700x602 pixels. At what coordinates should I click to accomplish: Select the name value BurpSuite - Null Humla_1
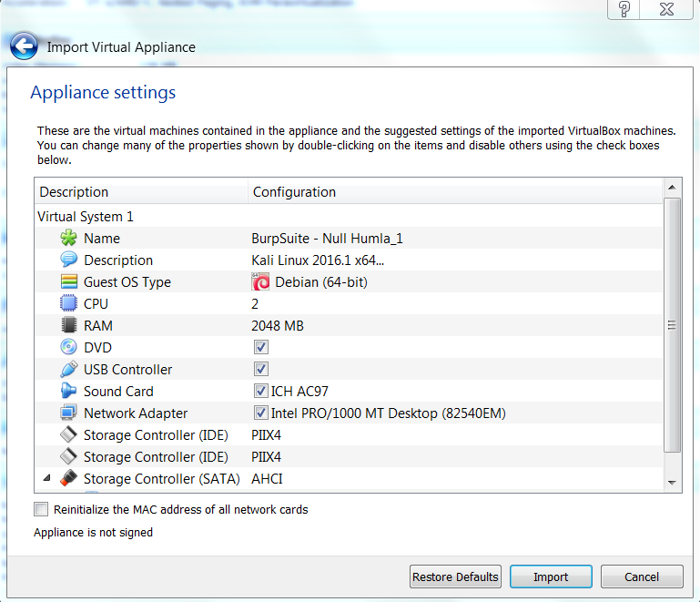327,238
